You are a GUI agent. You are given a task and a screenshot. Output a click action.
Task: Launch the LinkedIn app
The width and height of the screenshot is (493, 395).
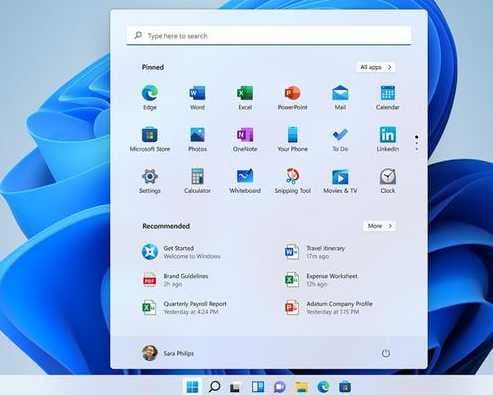tap(388, 139)
